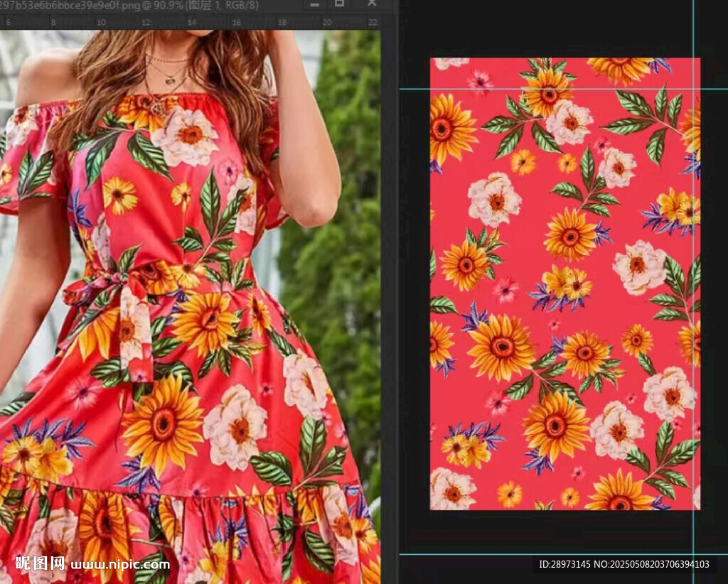Minimize the floating document window
This screenshot has width=728, height=584.
[x=315, y=4]
